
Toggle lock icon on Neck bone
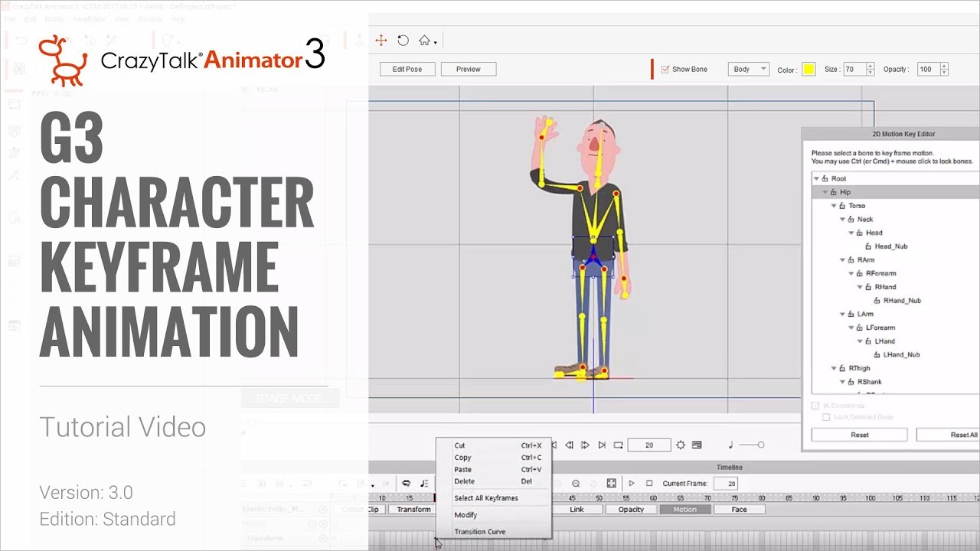[x=851, y=220]
